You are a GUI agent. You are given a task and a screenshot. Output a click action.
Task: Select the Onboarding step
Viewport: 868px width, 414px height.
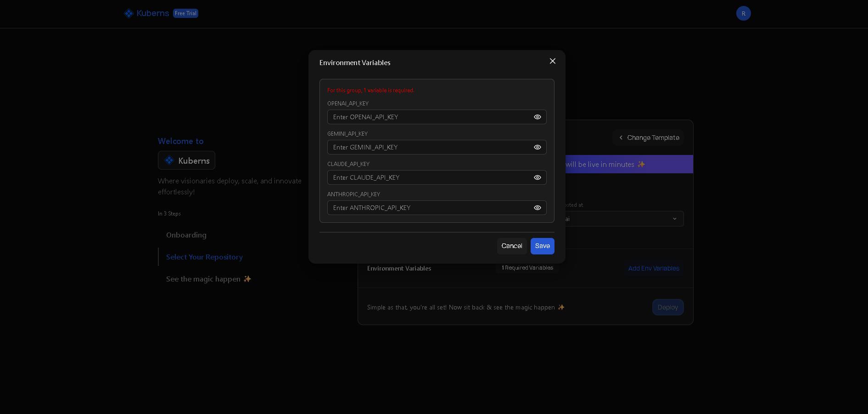click(x=186, y=235)
